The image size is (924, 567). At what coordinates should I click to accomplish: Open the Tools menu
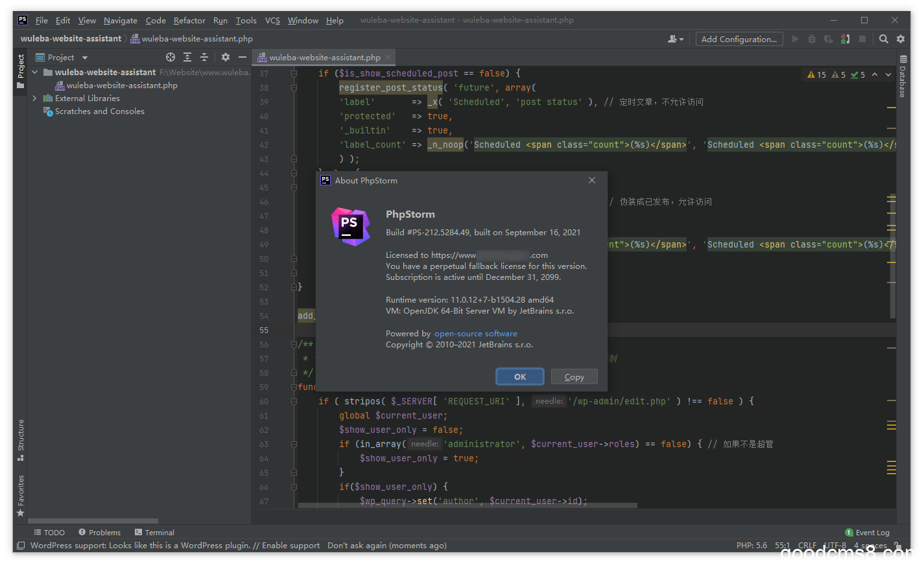[x=246, y=21]
